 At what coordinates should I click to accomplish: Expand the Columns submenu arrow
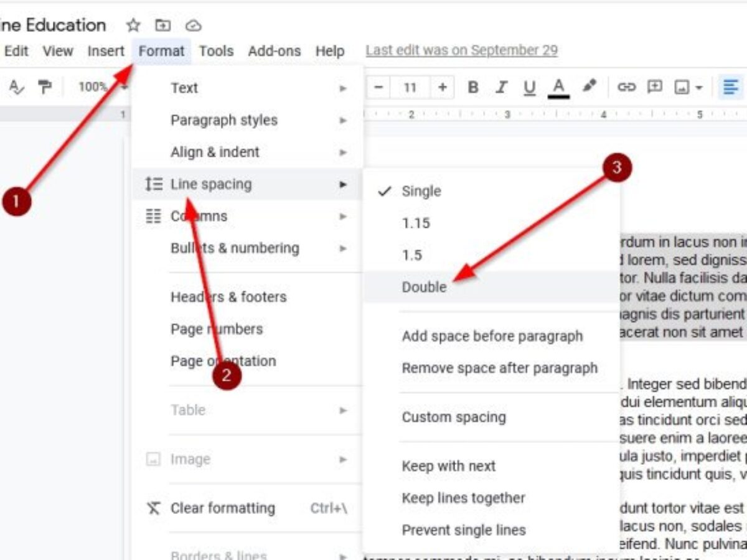pyautogui.click(x=342, y=217)
